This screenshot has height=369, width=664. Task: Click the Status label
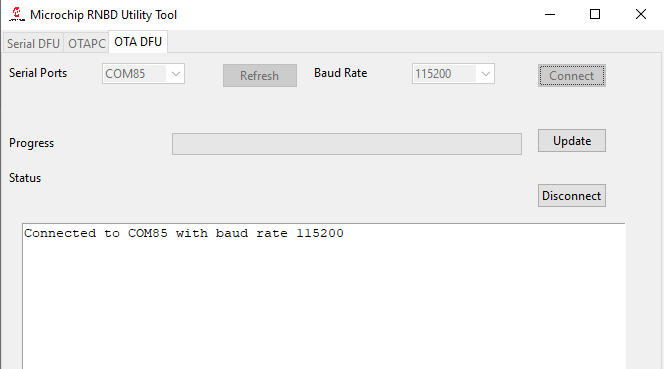point(25,178)
